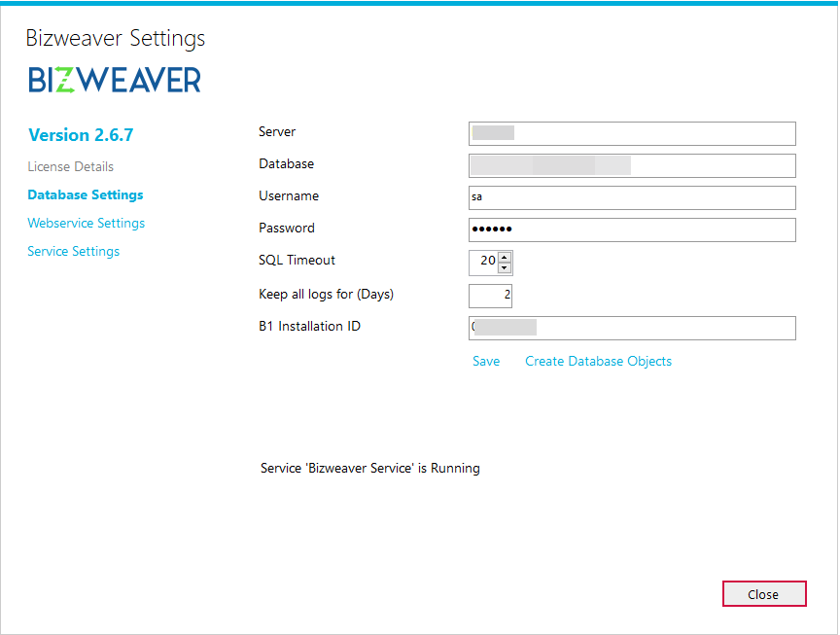This screenshot has width=840, height=635.
Task: Click the Version 2.6.7 heading
Action: (81, 134)
